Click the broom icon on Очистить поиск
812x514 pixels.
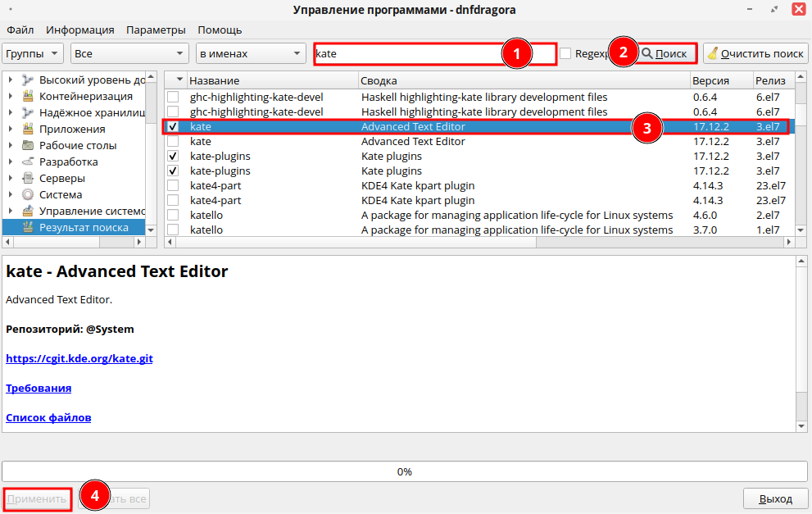pos(713,54)
